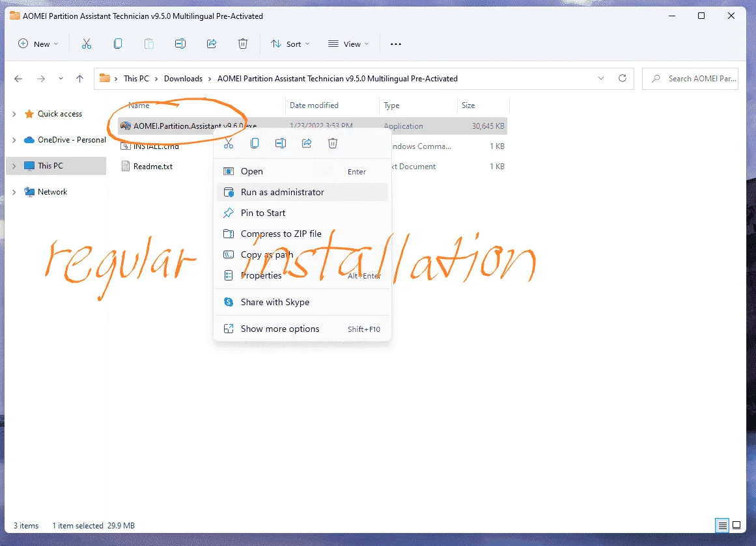Screen dimensions: 756x546
Task: Click the Share icon in the top toolbar
Action: click(x=212, y=44)
